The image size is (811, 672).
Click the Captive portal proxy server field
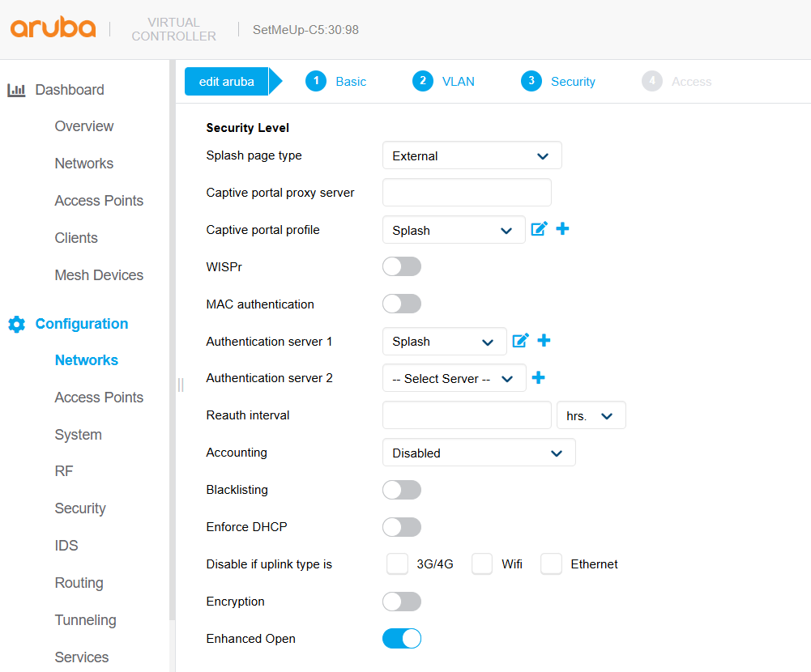pyautogui.click(x=467, y=193)
